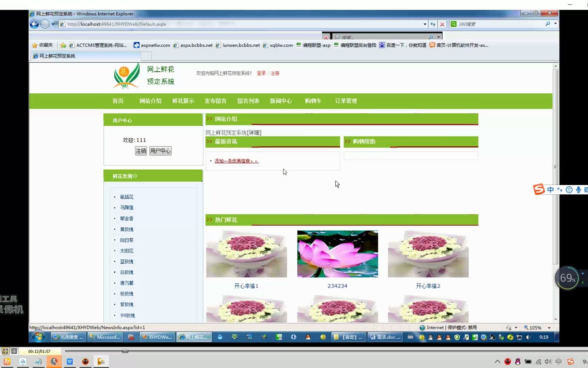Open the 收藏夹 favorites star button

click(x=43, y=45)
